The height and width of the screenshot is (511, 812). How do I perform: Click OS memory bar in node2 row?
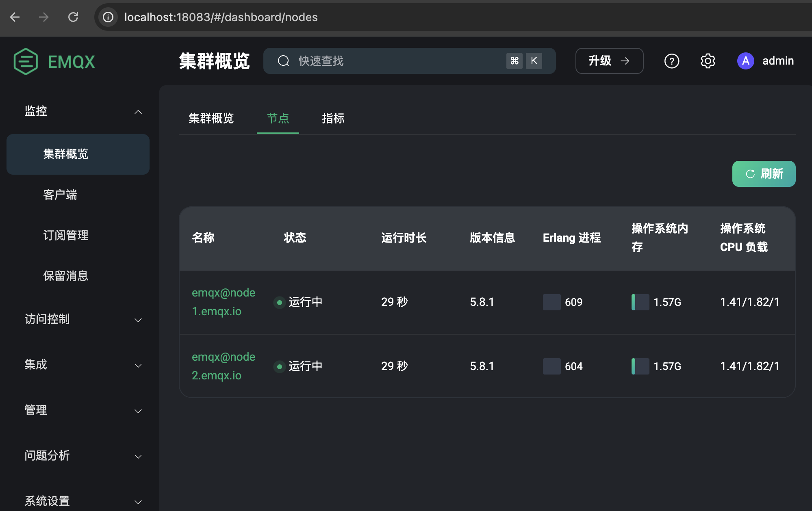(x=640, y=366)
